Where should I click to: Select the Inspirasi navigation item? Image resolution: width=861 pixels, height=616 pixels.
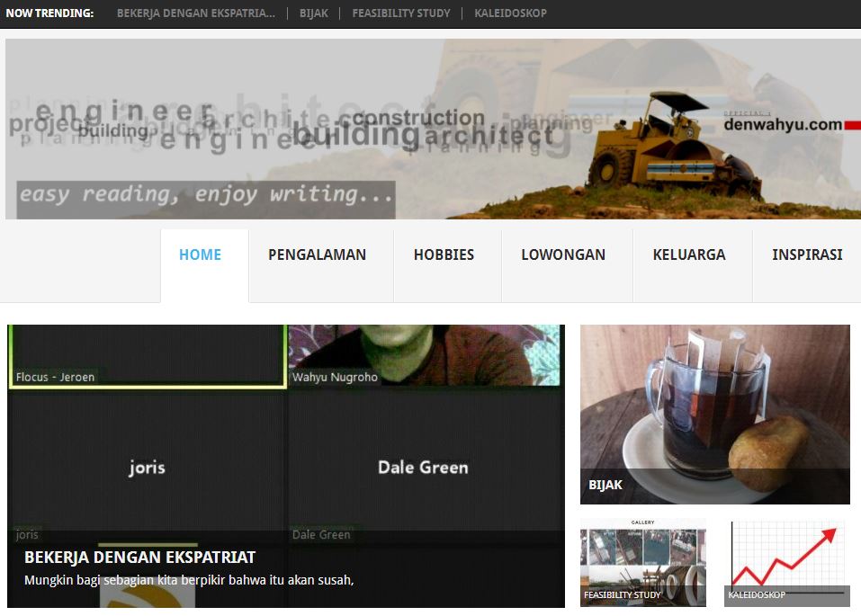[807, 254]
